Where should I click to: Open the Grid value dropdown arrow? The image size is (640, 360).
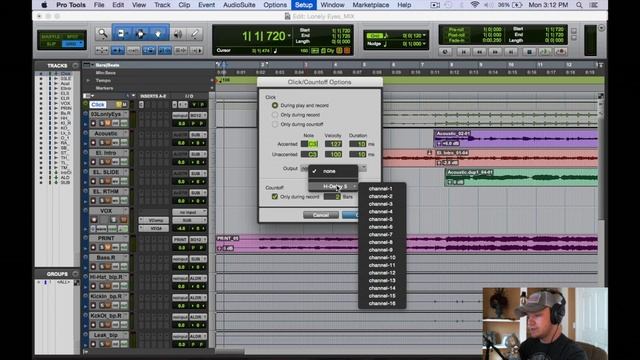point(424,36)
